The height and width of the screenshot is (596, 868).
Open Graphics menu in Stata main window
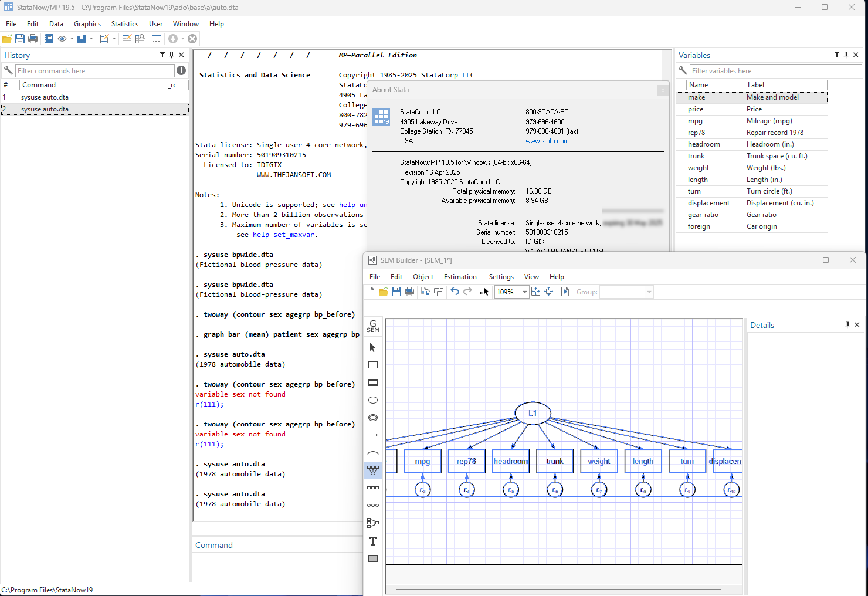tap(87, 24)
